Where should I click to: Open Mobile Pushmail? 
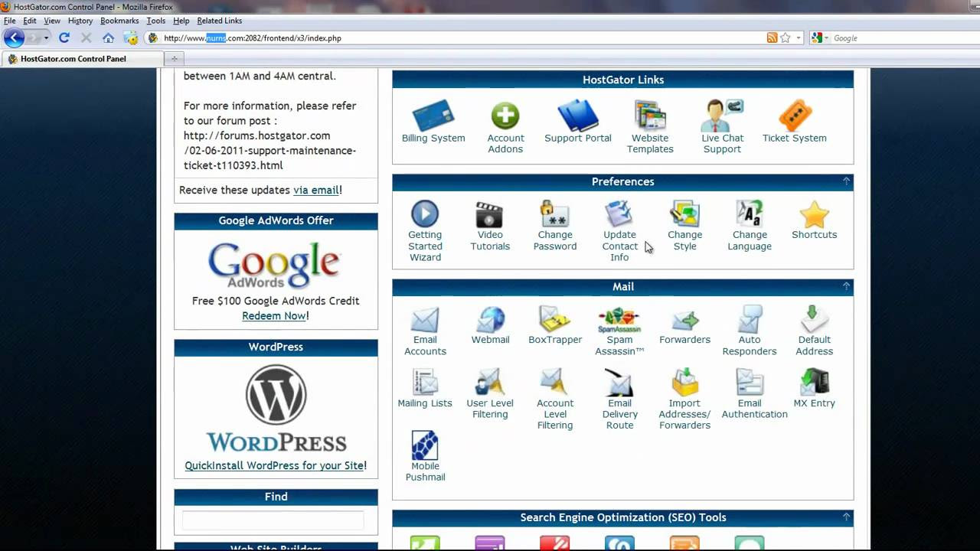click(x=425, y=457)
